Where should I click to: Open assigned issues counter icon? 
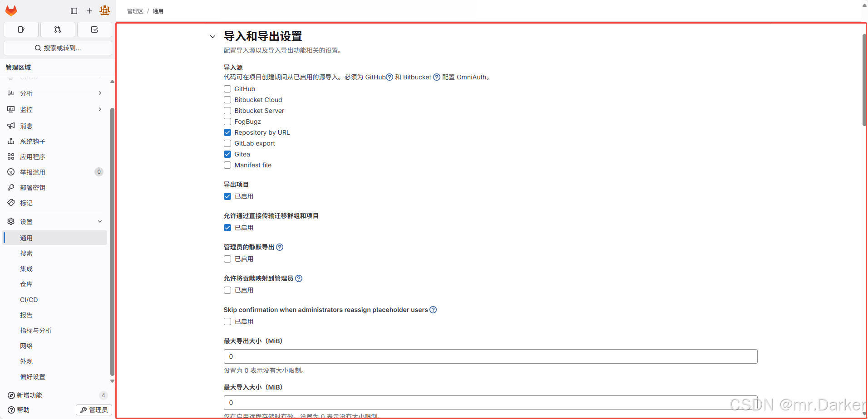[21, 29]
